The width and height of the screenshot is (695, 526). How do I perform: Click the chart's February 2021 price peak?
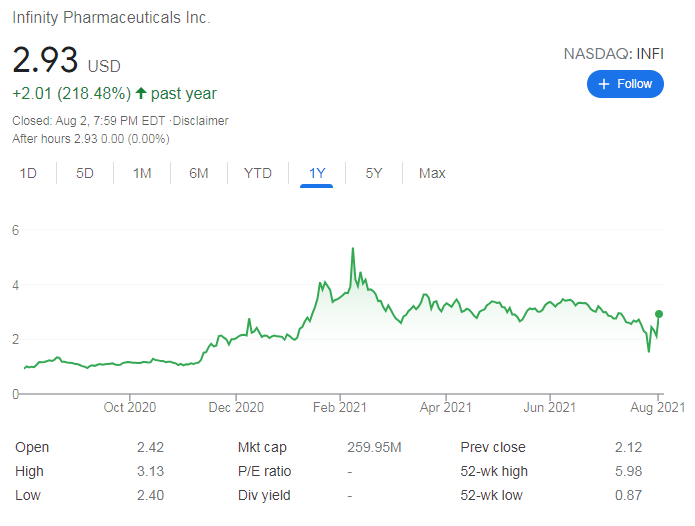[x=353, y=249]
